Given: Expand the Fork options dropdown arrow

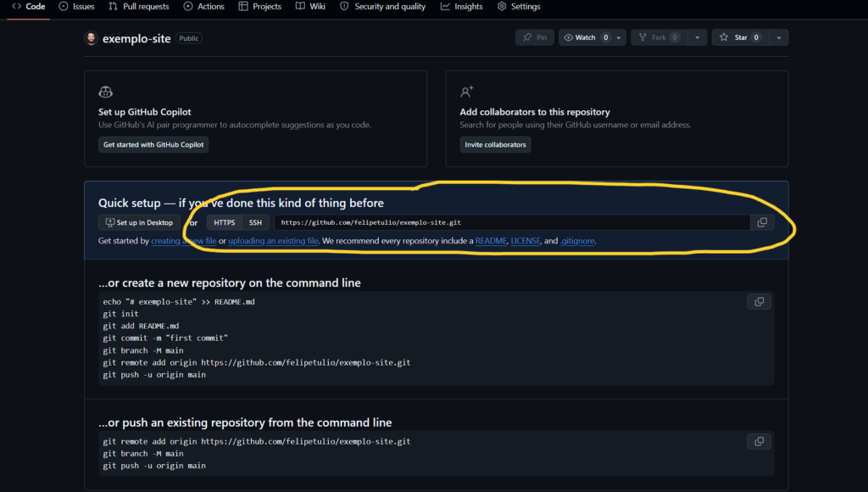Looking at the screenshot, I should 697,37.
